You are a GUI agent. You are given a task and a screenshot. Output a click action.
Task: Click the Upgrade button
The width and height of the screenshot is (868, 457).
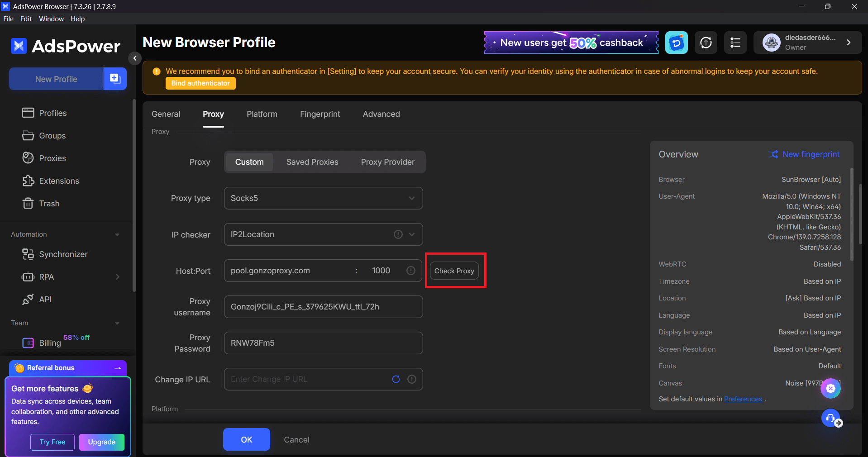[102, 442]
